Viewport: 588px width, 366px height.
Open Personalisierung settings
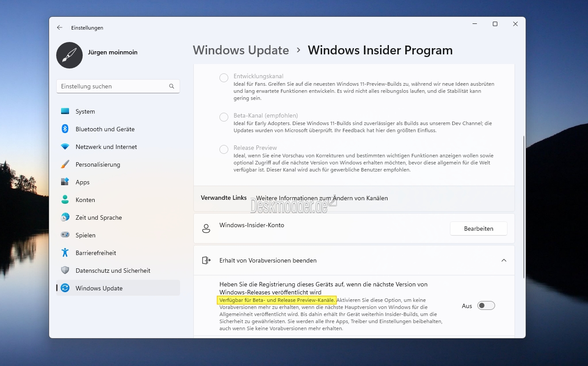pyautogui.click(x=118, y=164)
